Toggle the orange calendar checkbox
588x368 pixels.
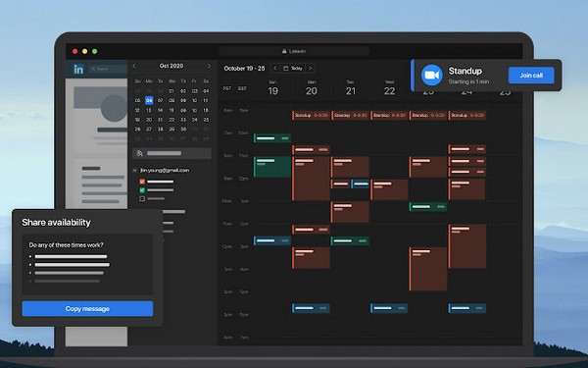[142, 182]
